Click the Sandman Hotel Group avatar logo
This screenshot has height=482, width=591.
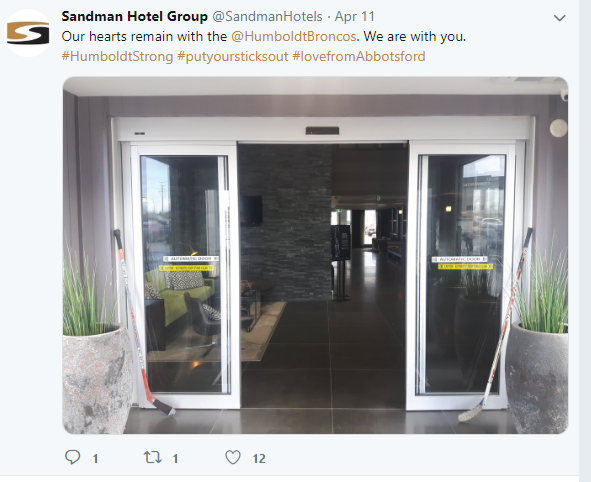pos(28,33)
